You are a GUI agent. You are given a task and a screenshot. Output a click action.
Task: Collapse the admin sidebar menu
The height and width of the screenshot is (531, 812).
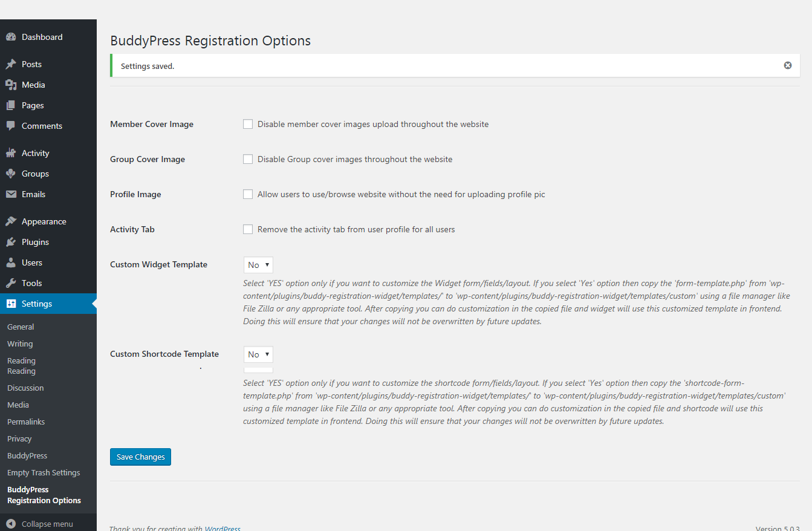40,524
